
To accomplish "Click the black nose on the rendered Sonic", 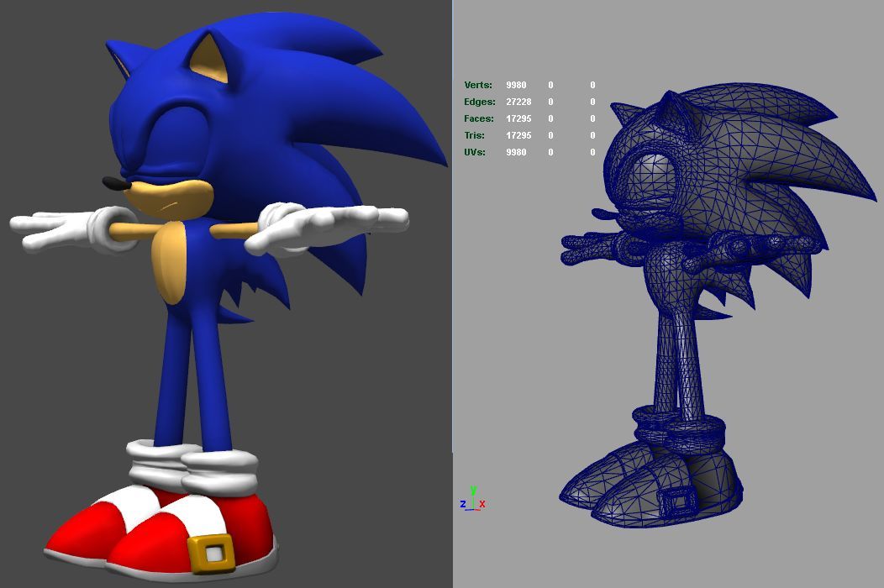I will [x=115, y=183].
